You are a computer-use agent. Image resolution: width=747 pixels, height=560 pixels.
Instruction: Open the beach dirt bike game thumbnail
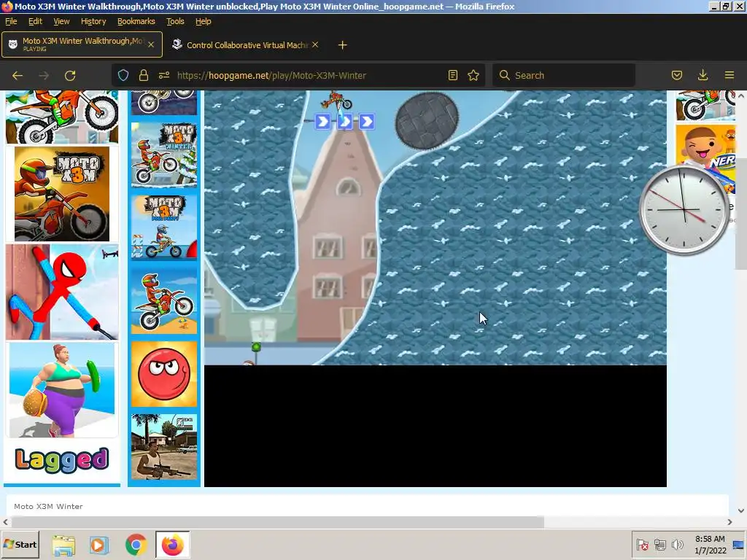tap(164, 301)
